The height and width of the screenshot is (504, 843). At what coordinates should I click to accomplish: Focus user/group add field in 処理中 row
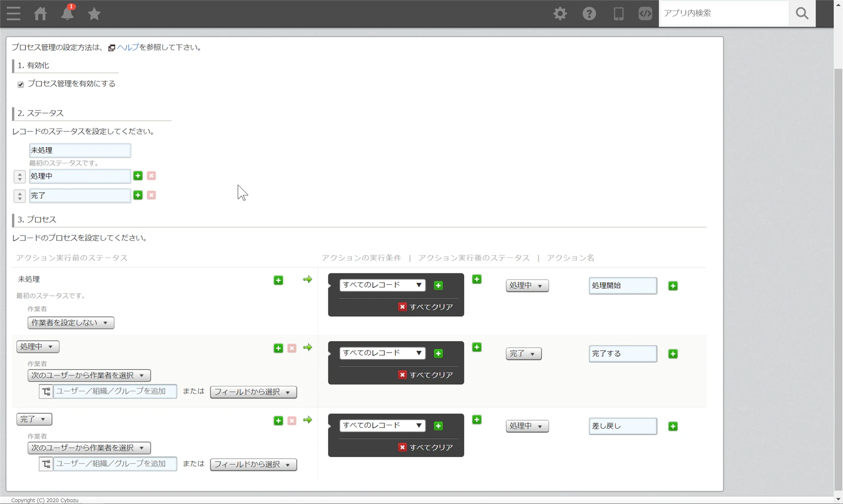click(x=115, y=391)
